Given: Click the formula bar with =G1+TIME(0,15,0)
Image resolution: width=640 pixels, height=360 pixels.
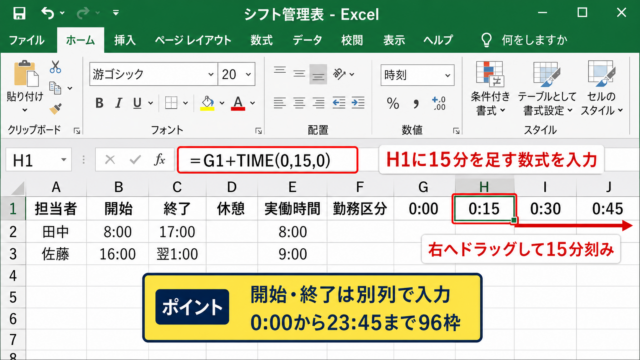Looking at the screenshot, I should [268, 160].
